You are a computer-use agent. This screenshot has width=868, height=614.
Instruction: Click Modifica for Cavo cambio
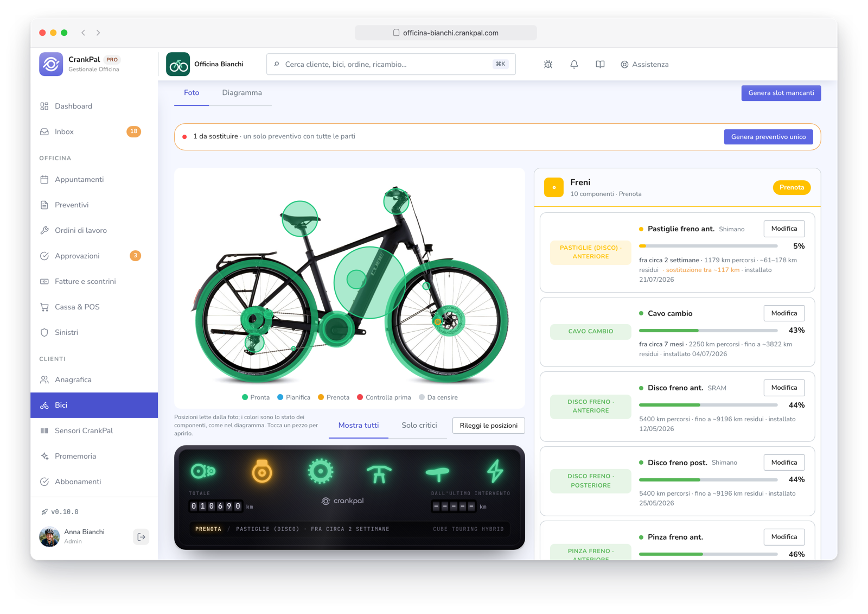(x=784, y=313)
